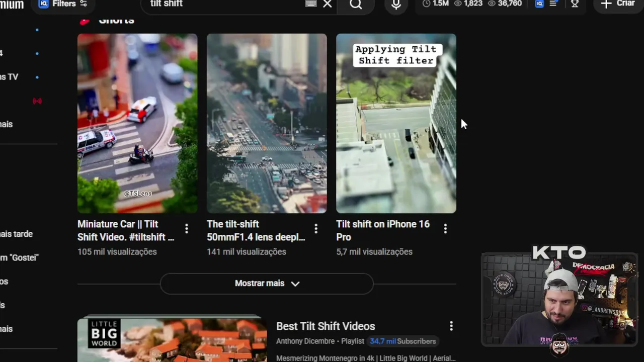Screen dimensions: 644x362
Task: Visit the Anthony Dicembre channel link
Action: [x=305, y=341]
